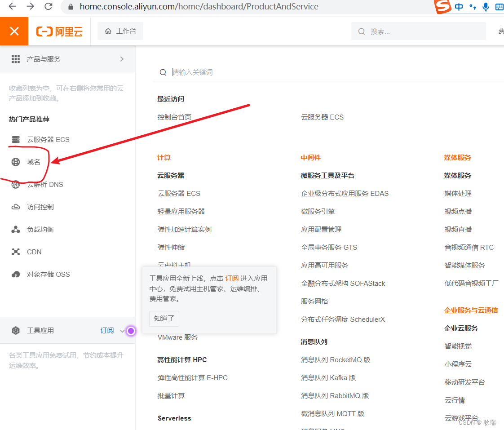The image size is (504, 430).
Task: Open 消息队列 RocketMQ 版
Action: [x=336, y=360]
